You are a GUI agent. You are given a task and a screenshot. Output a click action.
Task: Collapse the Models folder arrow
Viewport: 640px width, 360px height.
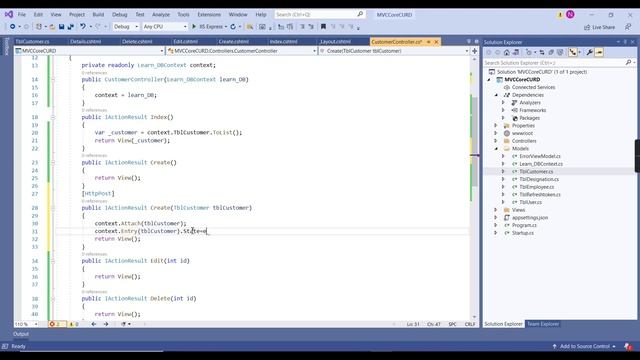pyautogui.click(x=496, y=149)
